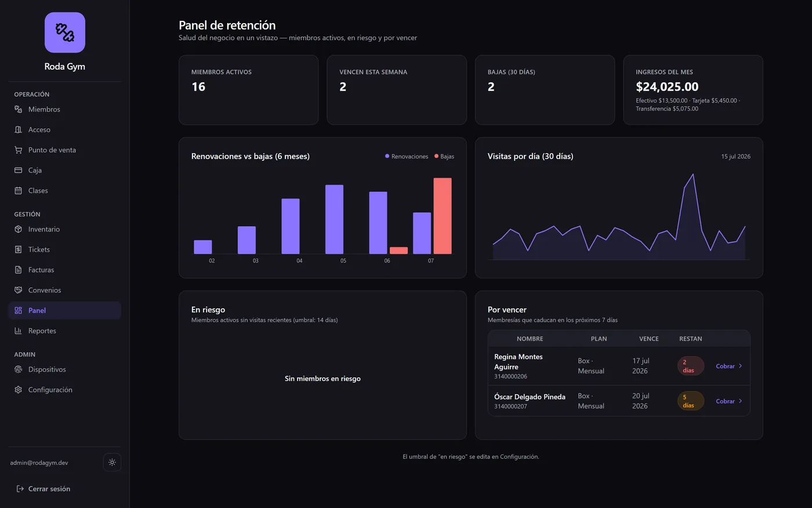Image resolution: width=812 pixels, height=508 pixels.
Task: Click the Caja card icon
Action: point(18,170)
